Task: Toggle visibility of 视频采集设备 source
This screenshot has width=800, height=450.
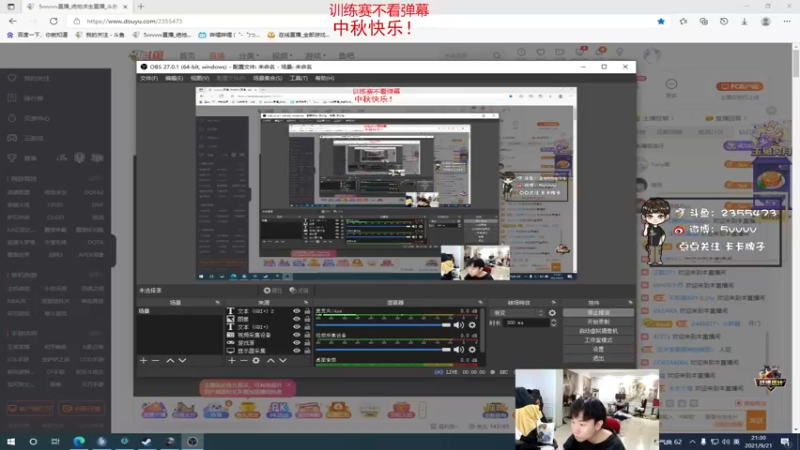Action: tap(296, 335)
